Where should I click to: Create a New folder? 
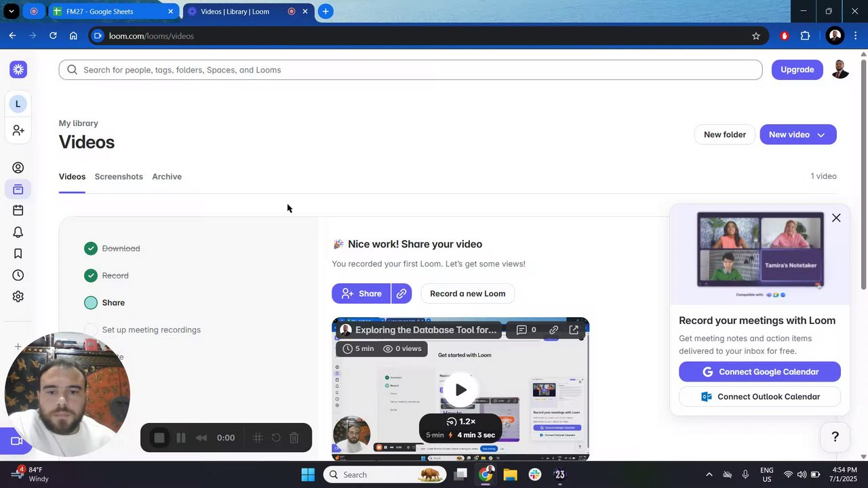coord(725,135)
